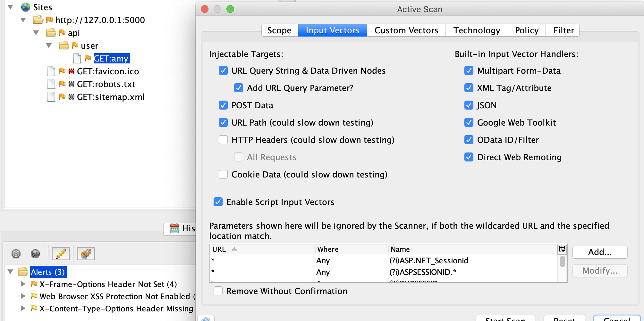
Task: Check Remove Without Confirmation
Action: click(218, 291)
